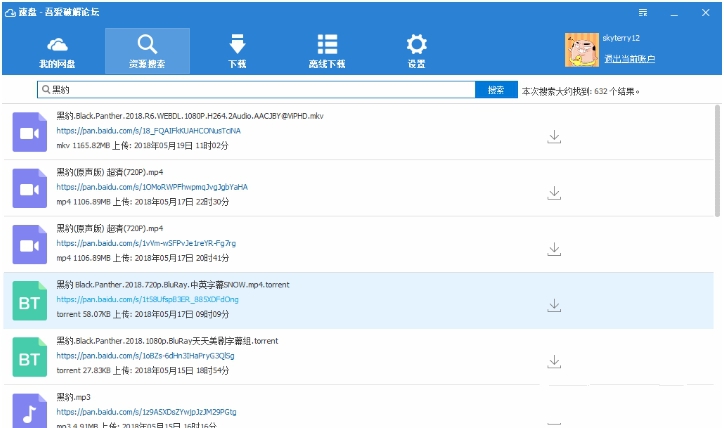The width and height of the screenshot is (724, 428).
Task: Click the username skyterry12
Action: 621,38
